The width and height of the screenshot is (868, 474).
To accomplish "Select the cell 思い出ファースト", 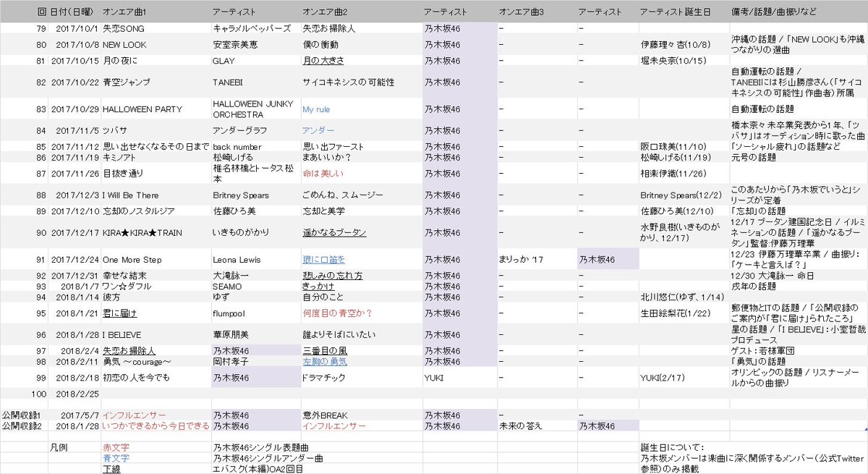I will (x=334, y=146).
